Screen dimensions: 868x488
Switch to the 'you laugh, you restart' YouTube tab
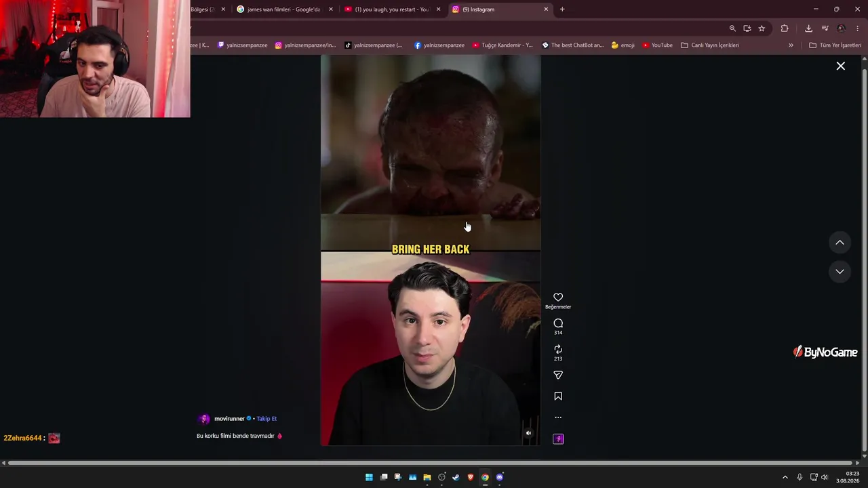tap(391, 9)
